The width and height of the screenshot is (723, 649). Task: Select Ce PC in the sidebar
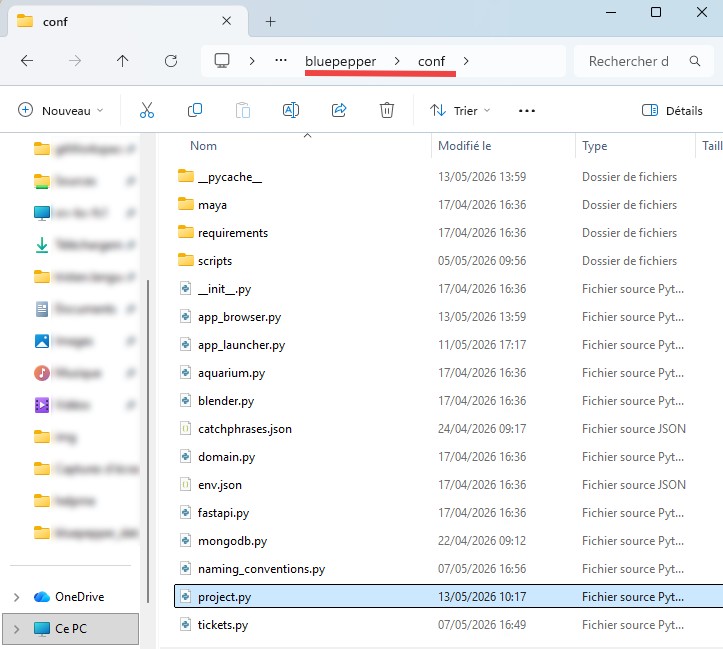(71, 629)
